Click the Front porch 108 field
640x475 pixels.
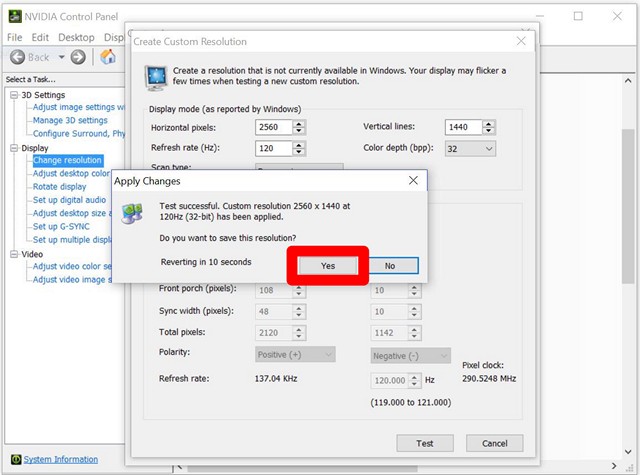[274, 290]
